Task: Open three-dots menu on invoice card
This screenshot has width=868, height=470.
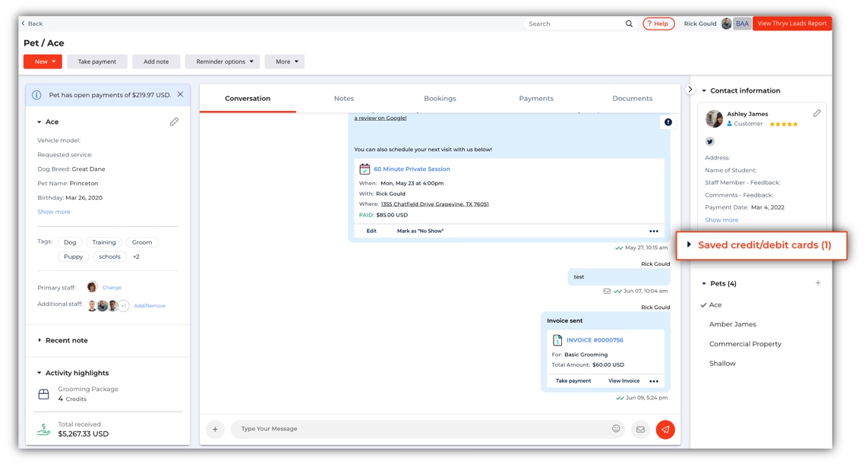Action: 654,381
